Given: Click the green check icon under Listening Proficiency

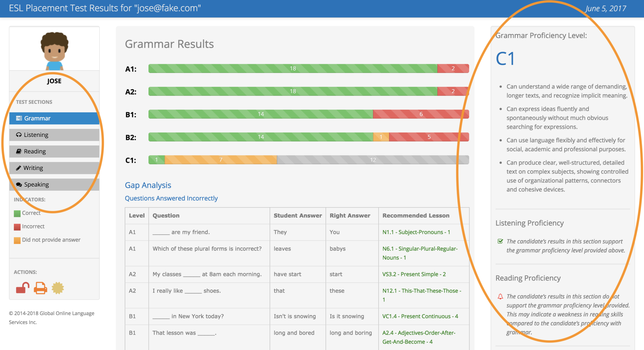Looking at the screenshot, I should tap(500, 241).
